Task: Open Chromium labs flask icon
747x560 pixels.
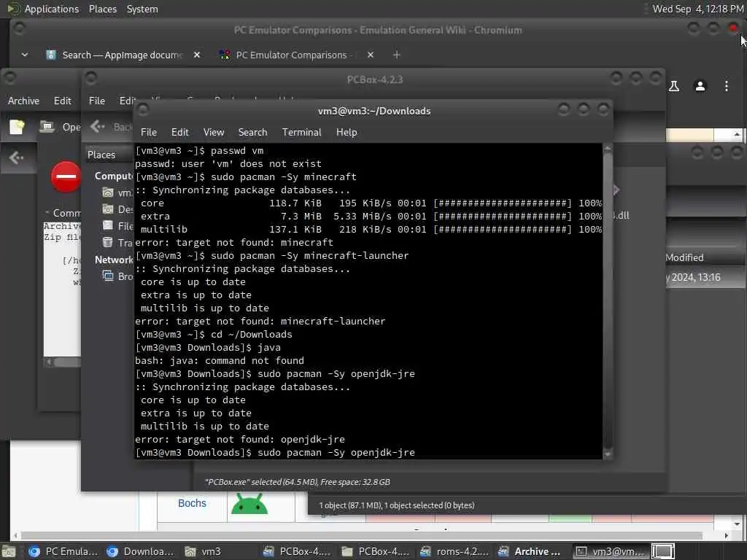Action: coord(674,86)
